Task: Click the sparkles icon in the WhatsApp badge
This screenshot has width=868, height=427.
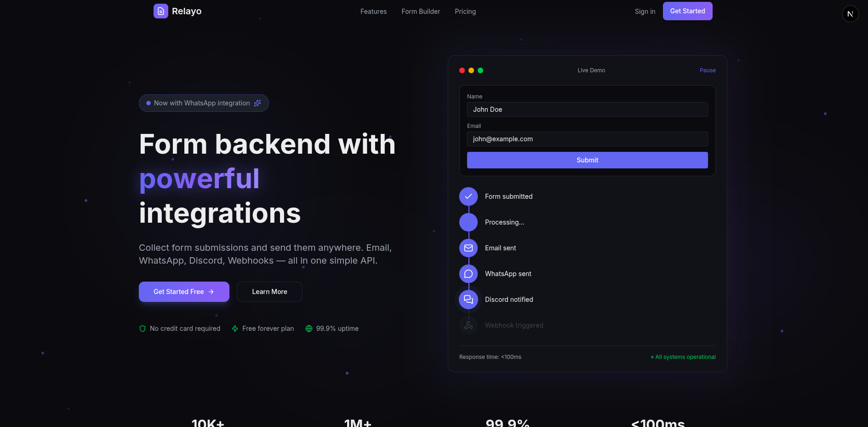Action: click(257, 103)
